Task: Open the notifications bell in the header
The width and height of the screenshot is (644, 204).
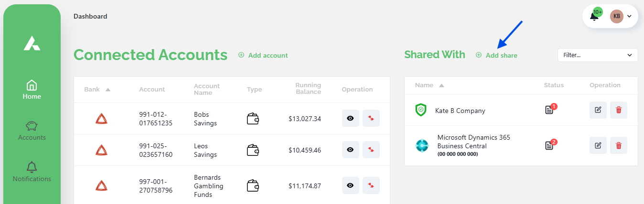Action: pyautogui.click(x=594, y=16)
